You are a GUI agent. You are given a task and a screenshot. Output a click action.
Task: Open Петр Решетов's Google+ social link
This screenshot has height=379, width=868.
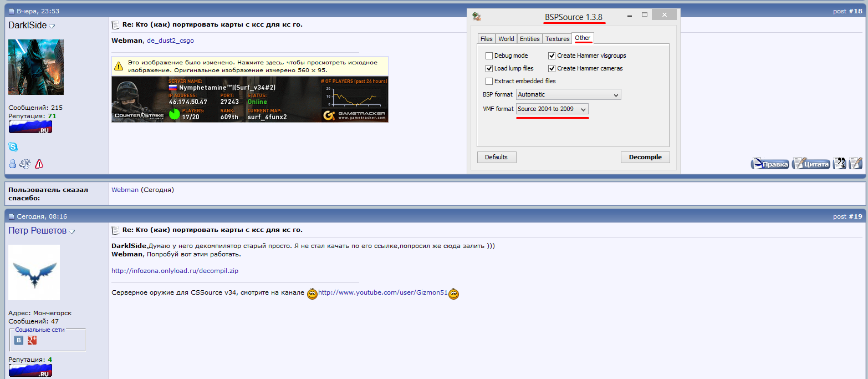point(32,340)
